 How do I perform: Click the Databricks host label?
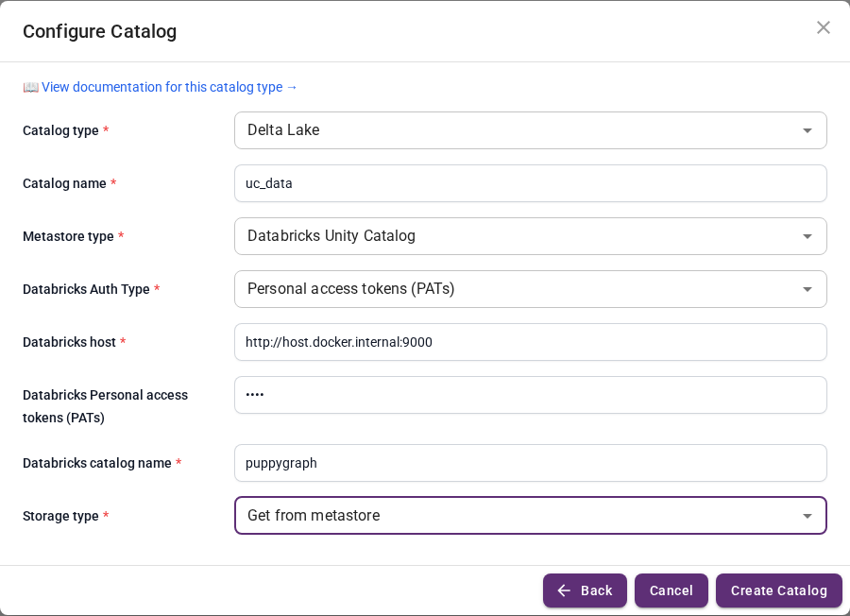click(x=69, y=342)
